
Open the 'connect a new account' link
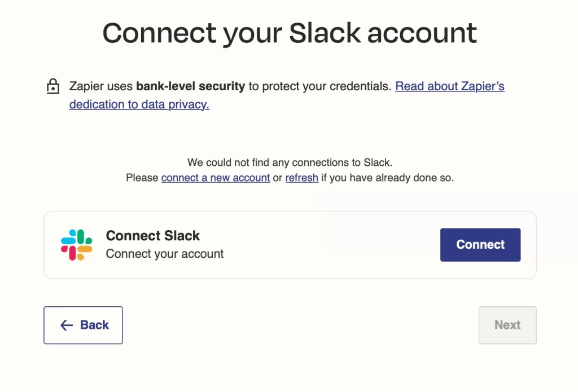(x=216, y=178)
